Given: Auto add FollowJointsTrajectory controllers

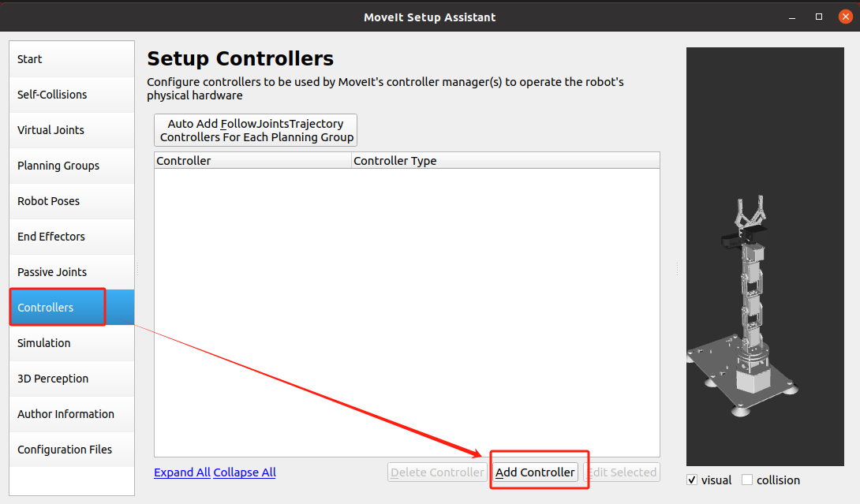Looking at the screenshot, I should coord(256,130).
